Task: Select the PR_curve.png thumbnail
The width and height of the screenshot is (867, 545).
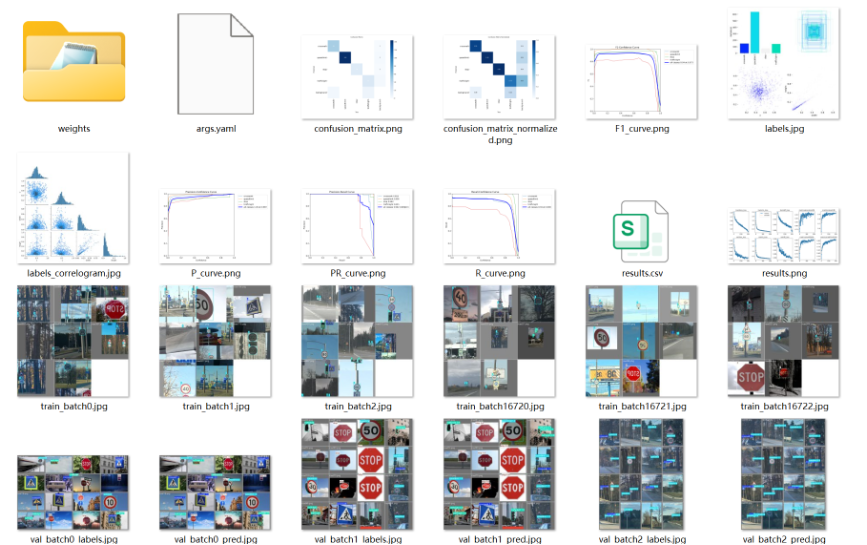Action: (x=357, y=226)
